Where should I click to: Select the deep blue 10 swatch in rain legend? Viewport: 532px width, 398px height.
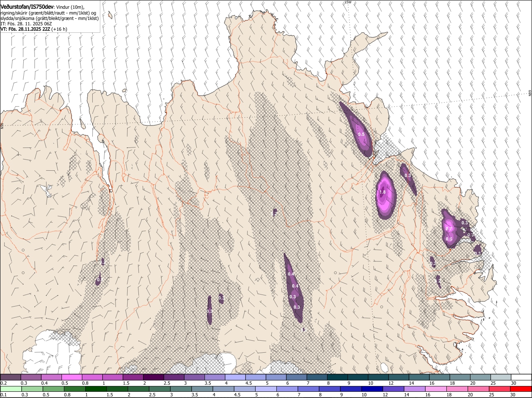[x=371, y=389]
